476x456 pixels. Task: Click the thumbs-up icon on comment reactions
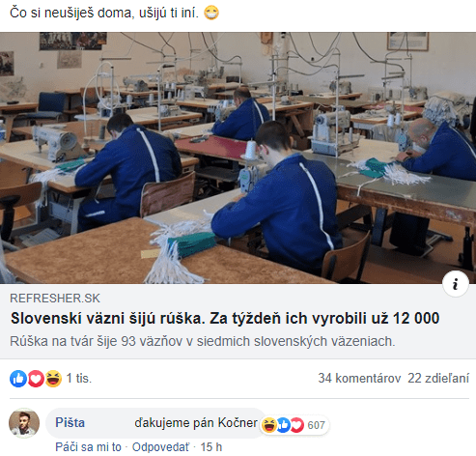(x=283, y=425)
